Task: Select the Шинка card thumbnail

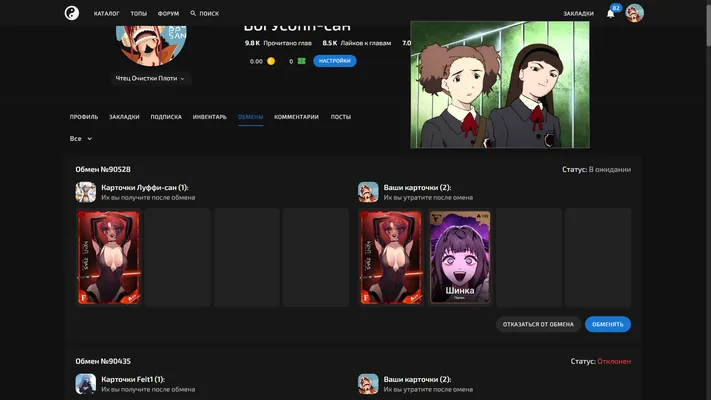Action: pyautogui.click(x=460, y=257)
